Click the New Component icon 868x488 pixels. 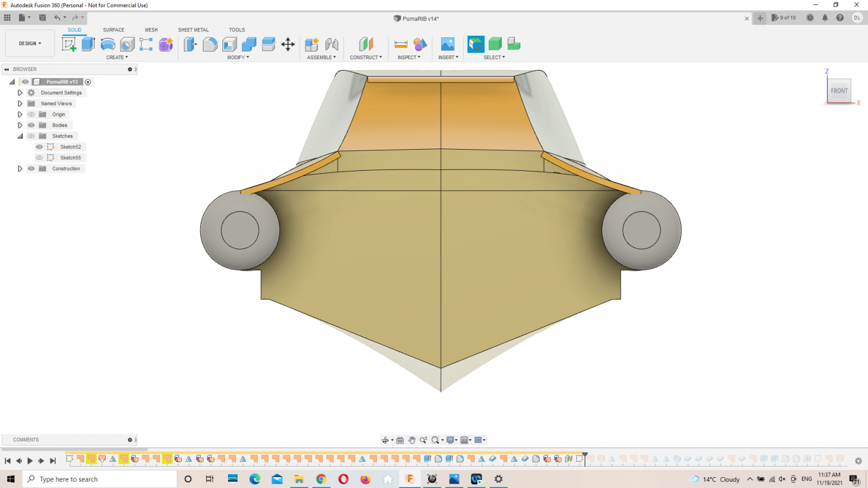(x=312, y=44)
